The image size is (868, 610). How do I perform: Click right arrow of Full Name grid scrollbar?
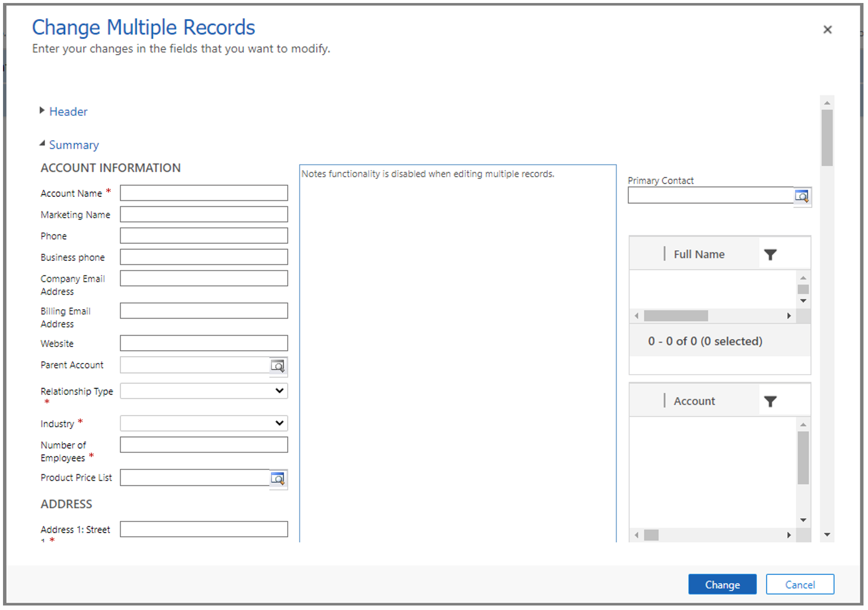click(x=789, y=316)
